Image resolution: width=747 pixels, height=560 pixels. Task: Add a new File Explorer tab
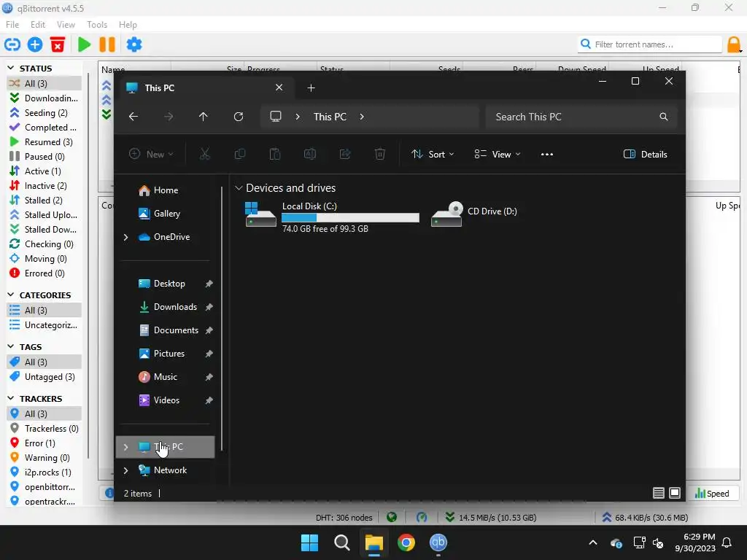coord(311,87)
